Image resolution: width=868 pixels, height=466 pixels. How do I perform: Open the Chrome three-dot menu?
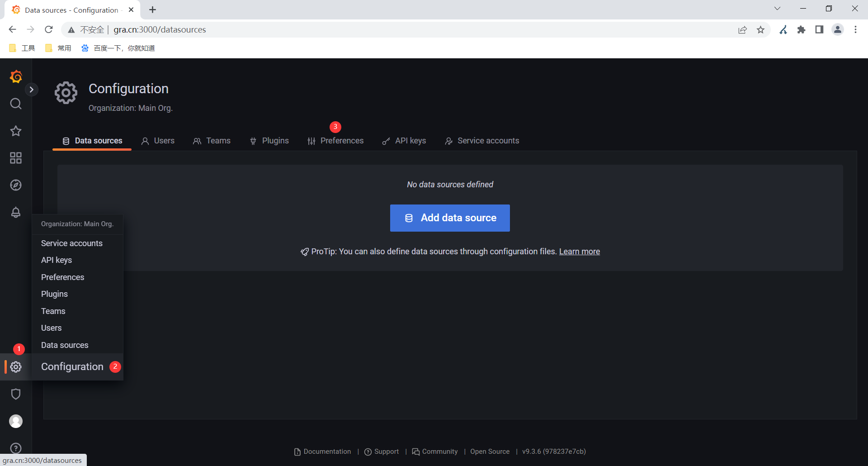[x=855, y=30]
